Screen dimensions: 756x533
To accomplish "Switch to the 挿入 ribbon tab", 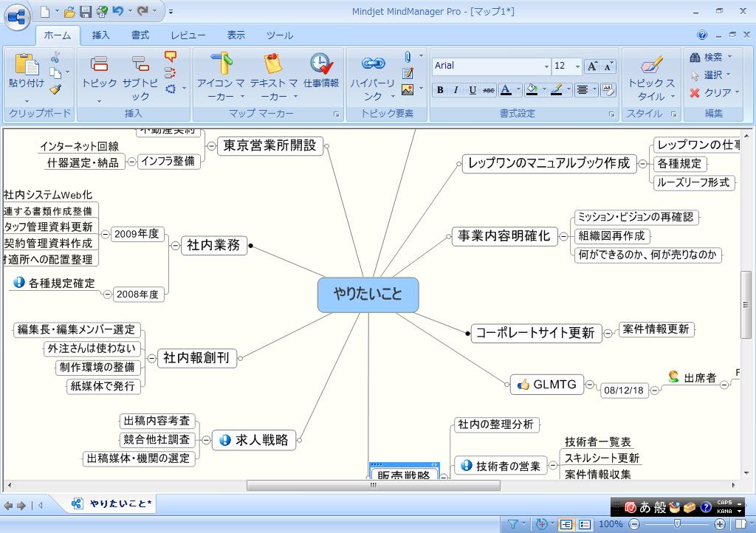I will (100, 35).
